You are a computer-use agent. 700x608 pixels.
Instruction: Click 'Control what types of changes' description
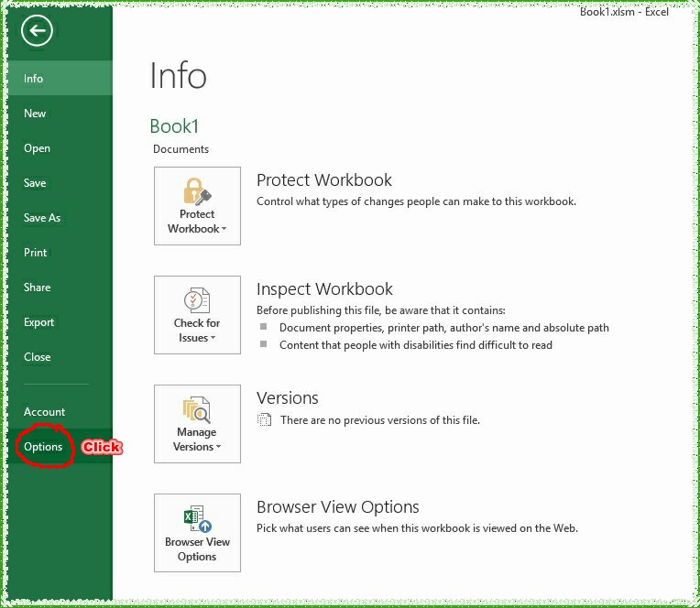click(416, 201)
